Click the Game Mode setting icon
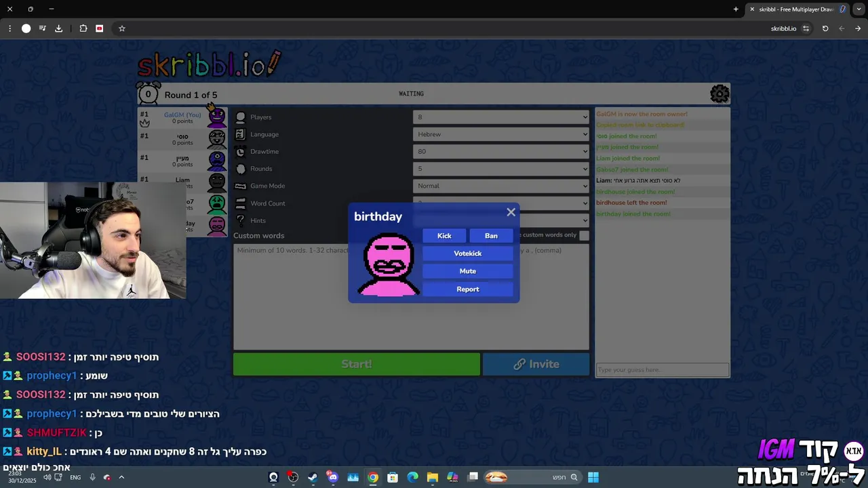The image size is (868, 488). coord(240,186)
